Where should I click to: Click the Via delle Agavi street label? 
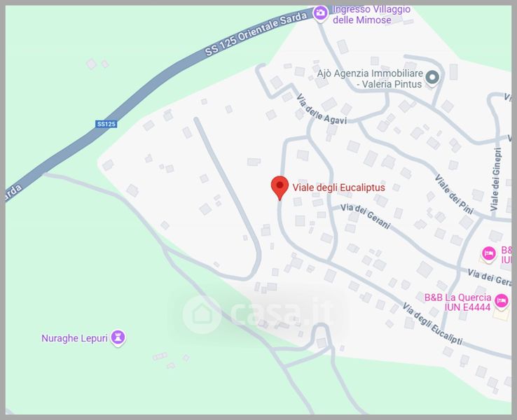(321, 110)
